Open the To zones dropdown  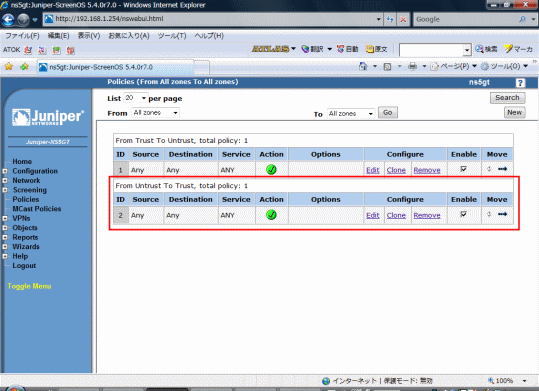point(351,113)
